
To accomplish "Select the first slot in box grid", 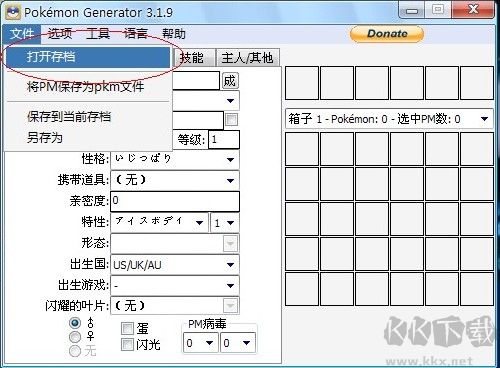I will coord(302,149).
